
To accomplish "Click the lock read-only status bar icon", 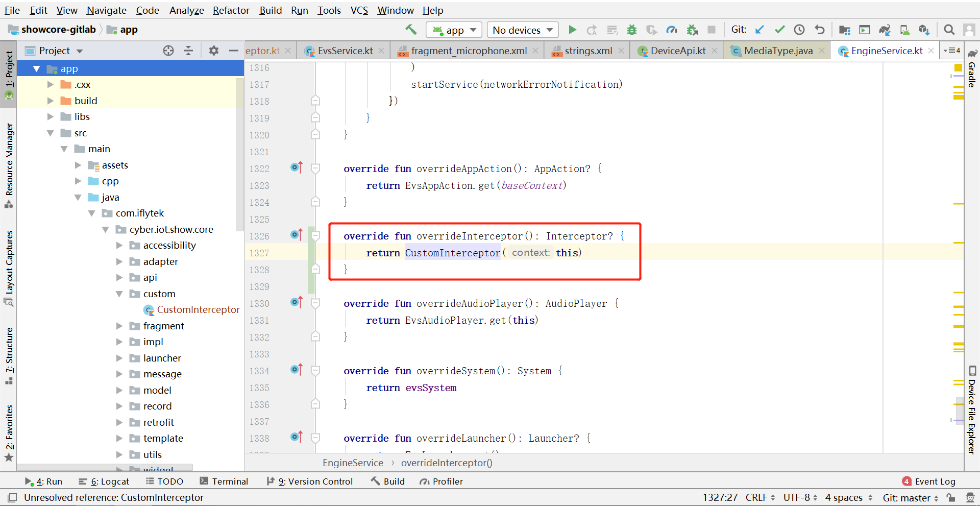I will click(x=950, y=497).
